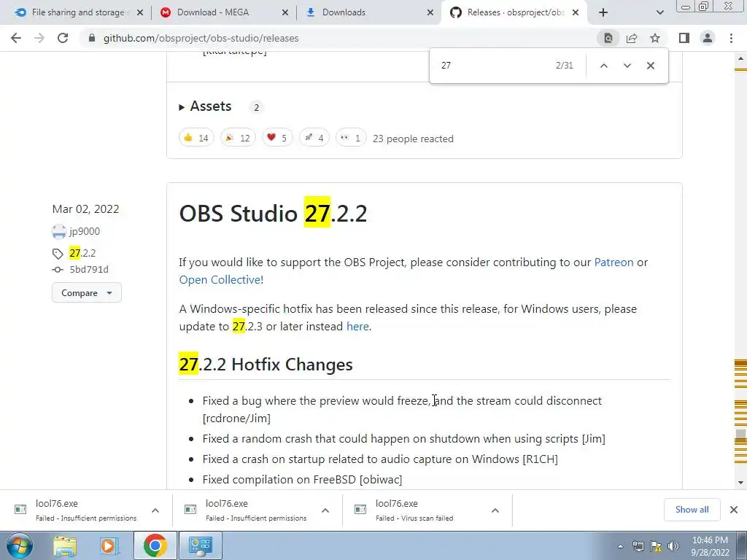Click the scrollbar up arrow
The width and height of the screenshot is (747, 560).
740,58
